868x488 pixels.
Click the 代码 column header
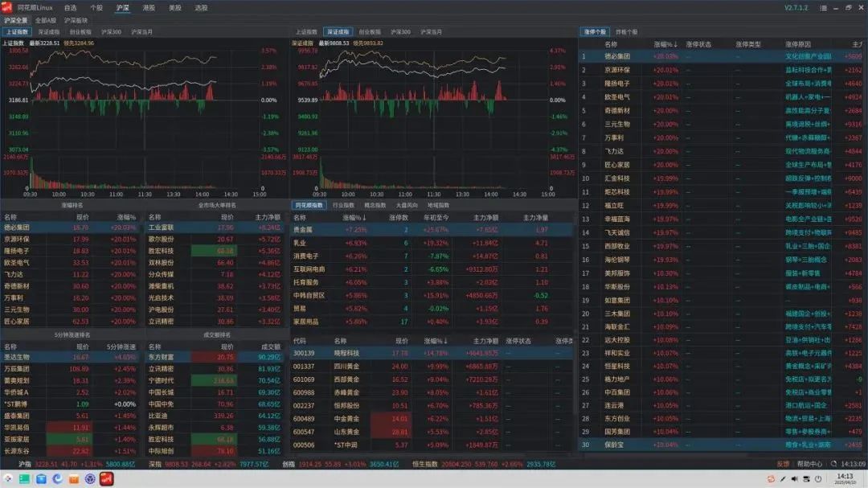[300, 341]
